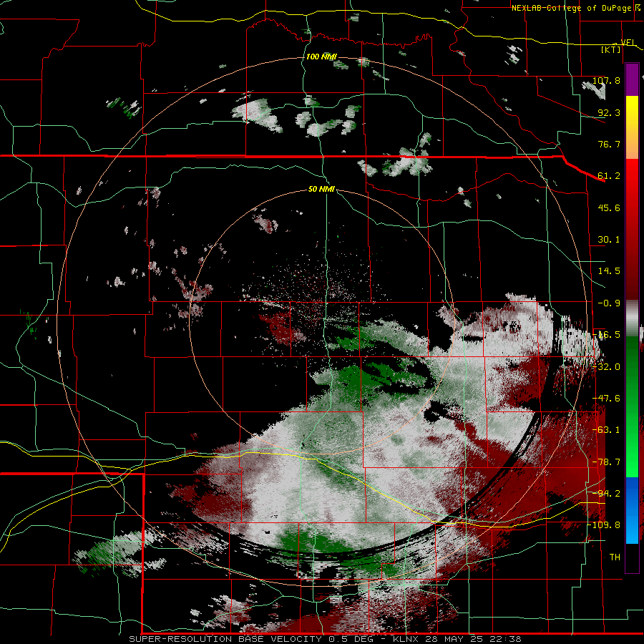
Task: Click the 61.2 velocity scale value
Action: pos(609,176)
